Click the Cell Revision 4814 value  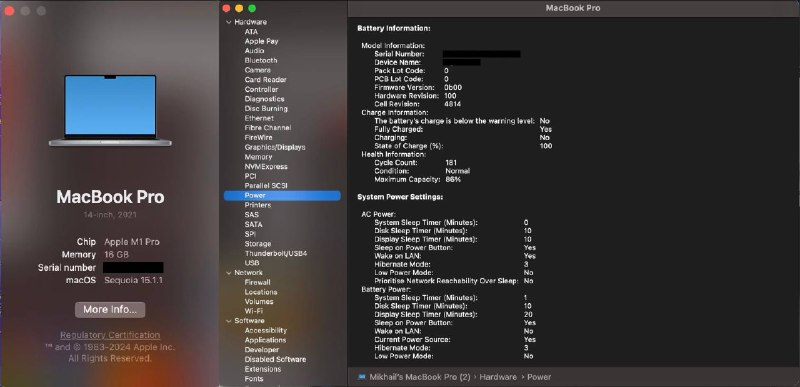coord(453,104)
